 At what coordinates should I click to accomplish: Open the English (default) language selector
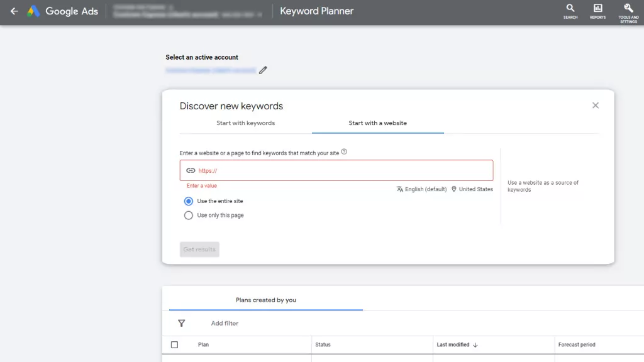coord(422,189)
